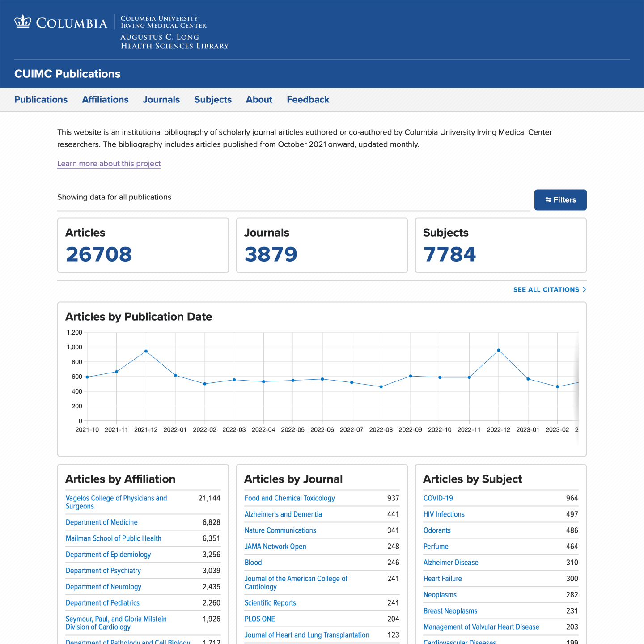This screenshot has width=644, height=644.
Task: Click the 937 journal article count
Action: [x=393, y=498]
